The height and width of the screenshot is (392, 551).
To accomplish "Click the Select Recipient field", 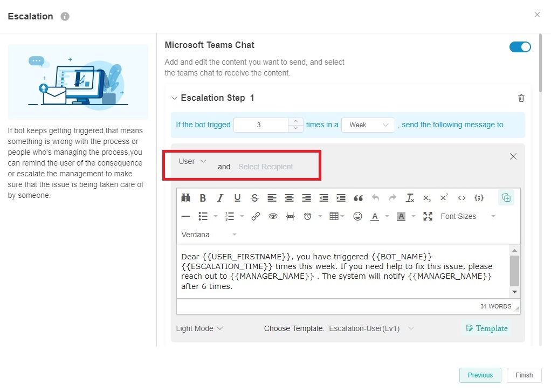I will [266, 167].
